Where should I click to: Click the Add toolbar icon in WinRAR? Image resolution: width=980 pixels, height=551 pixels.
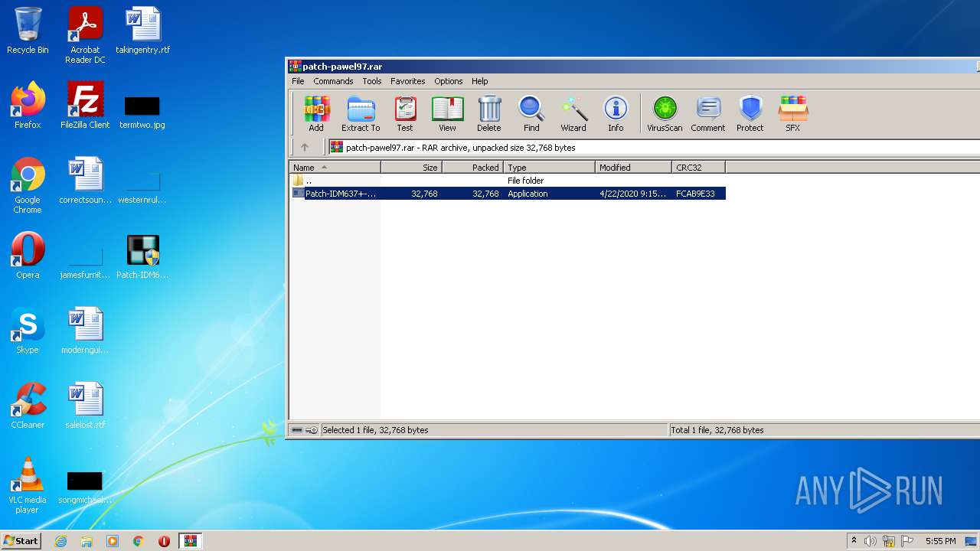[316, 113]
